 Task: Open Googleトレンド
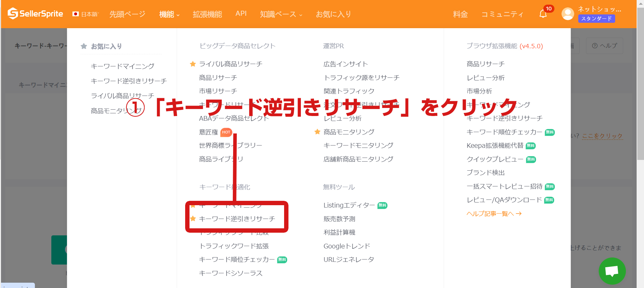347,246
